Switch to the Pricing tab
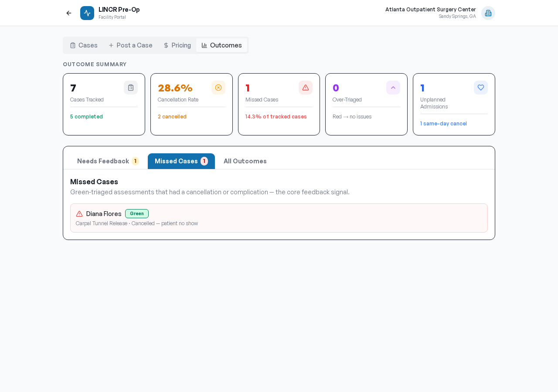558x392 pixels. (177, 45)
